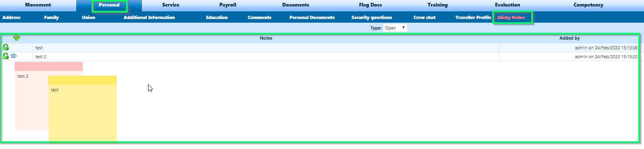Select the Personal tab
The width and height of the screenshot is (644, 149).
pyautogui.click(x=109, y=5)
